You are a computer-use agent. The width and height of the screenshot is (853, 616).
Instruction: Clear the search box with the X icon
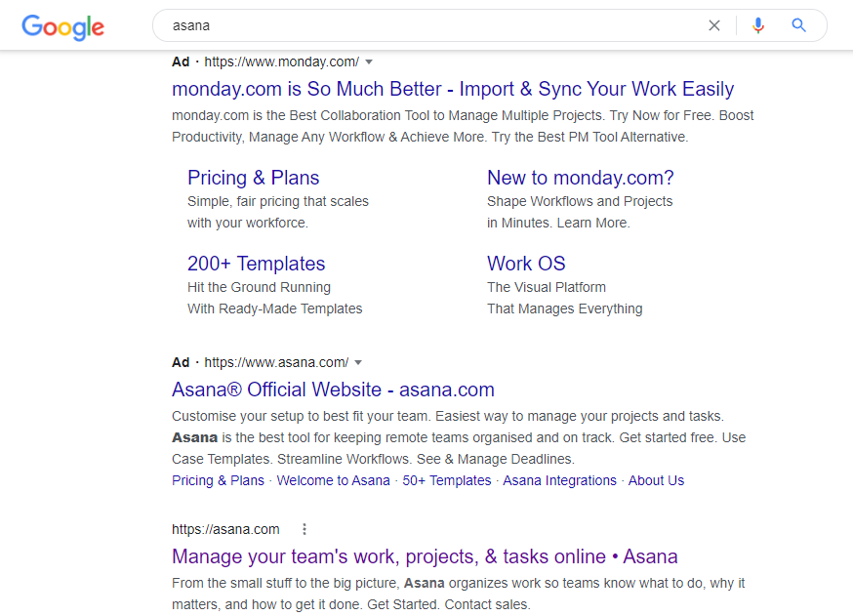pos(714,25)
